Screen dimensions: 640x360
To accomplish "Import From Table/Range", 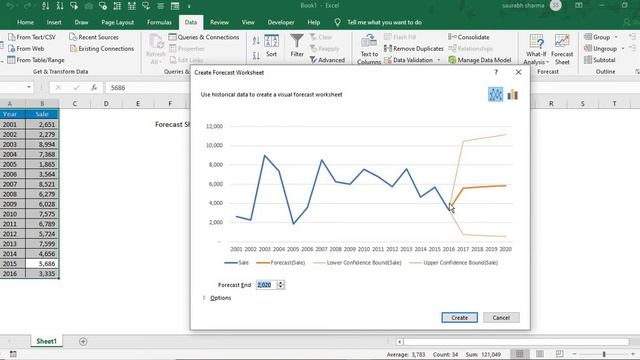I will 36,60.
